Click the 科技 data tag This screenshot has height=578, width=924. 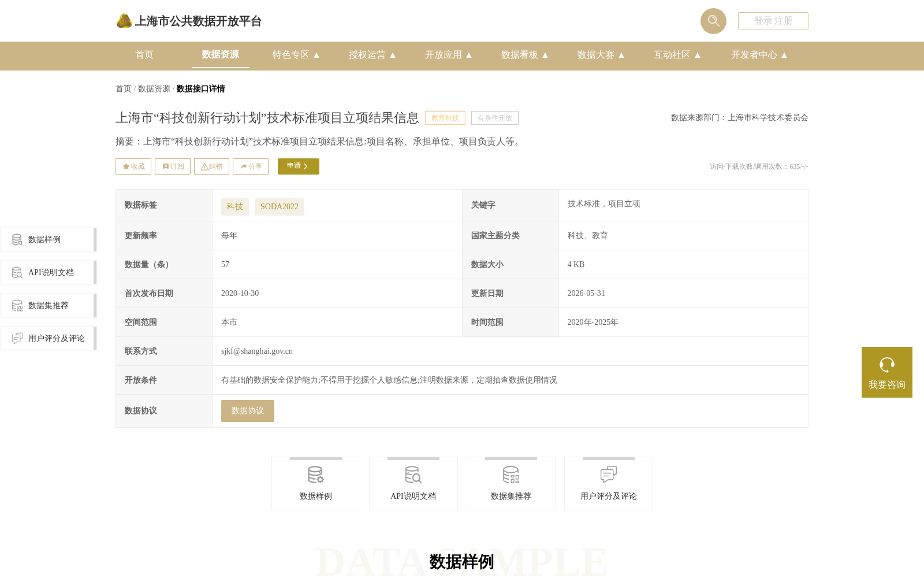click(235, 207)
